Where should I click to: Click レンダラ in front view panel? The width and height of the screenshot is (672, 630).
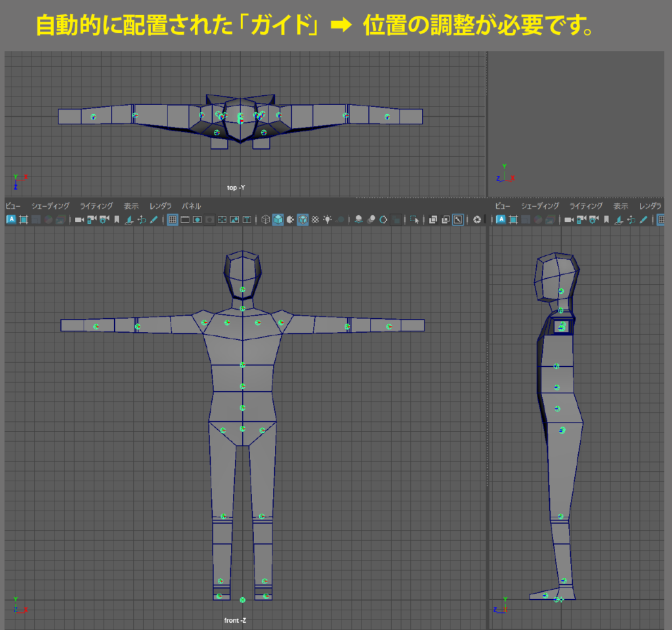160,206
